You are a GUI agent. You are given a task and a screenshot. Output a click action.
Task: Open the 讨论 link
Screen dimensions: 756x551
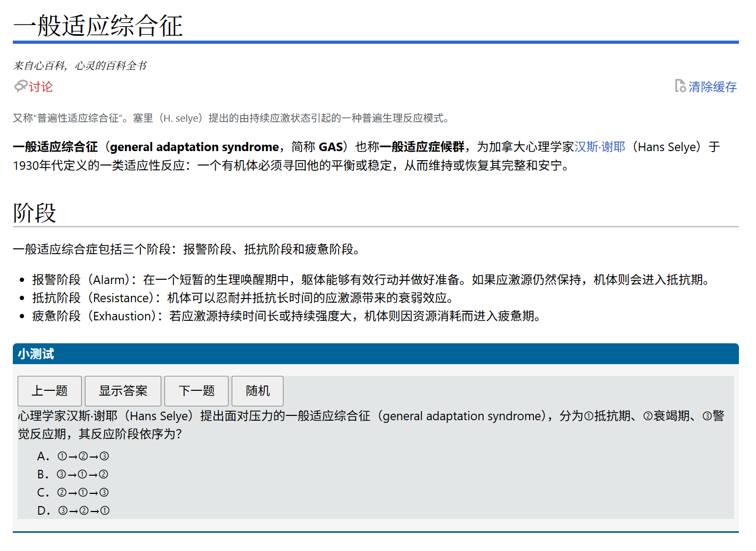[40, 86]
